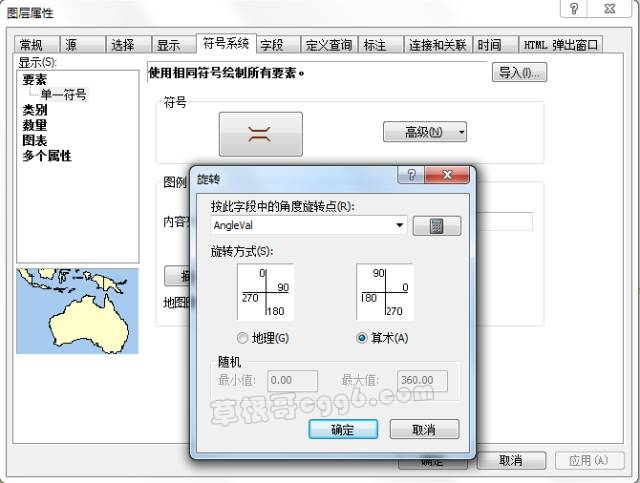Viewport: 640px width, 483px height.
Task: Click the help question mark in Rotate dialog
Action: (x=411, y=175)
